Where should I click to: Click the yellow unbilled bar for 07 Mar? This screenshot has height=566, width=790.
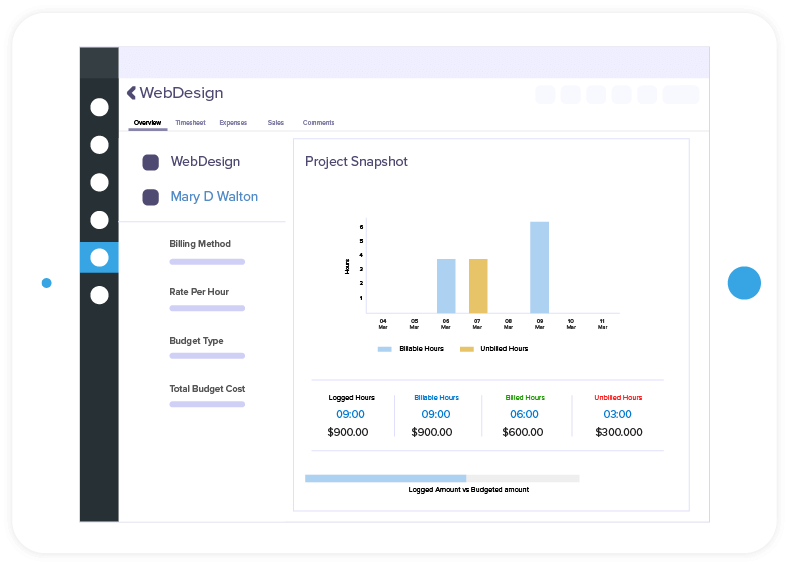(x=478, y=286)
